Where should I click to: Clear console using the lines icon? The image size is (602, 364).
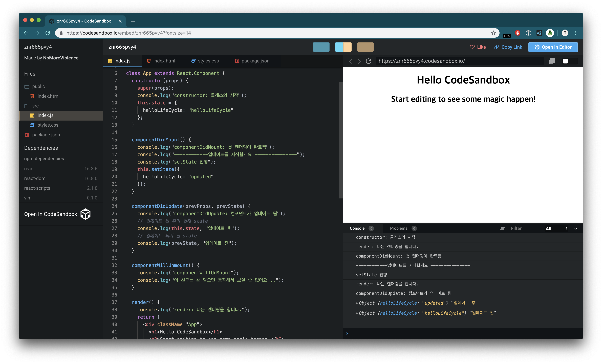502,229
